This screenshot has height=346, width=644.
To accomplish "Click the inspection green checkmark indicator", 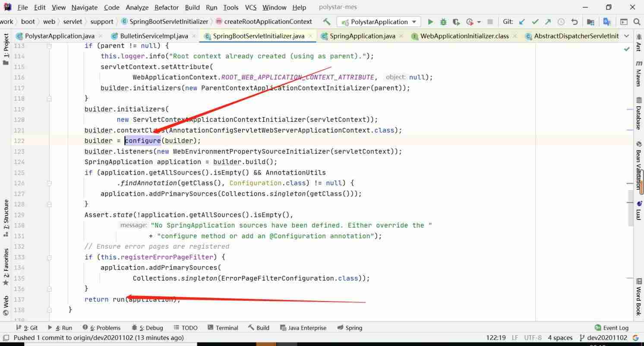I will pos(627,49).
